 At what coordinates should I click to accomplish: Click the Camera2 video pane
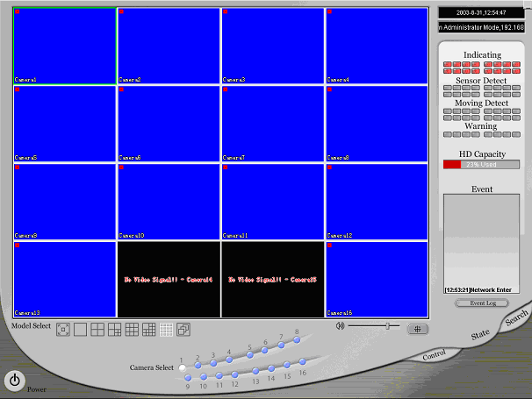click(x=169, y=46)
